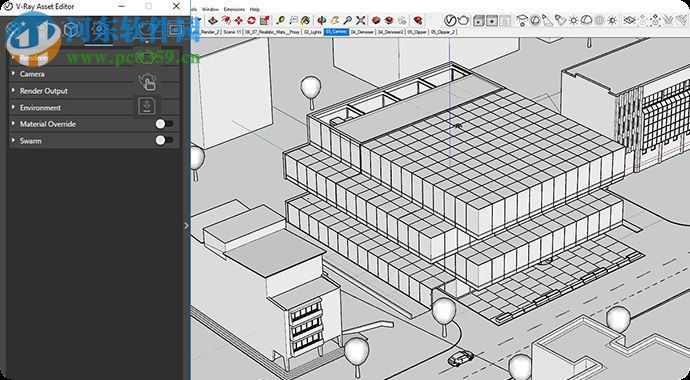Image resolution: width=690 pixels, height=380 pixels.
Task: Click the Share Model icon
Action: click(x=389, y=20)
